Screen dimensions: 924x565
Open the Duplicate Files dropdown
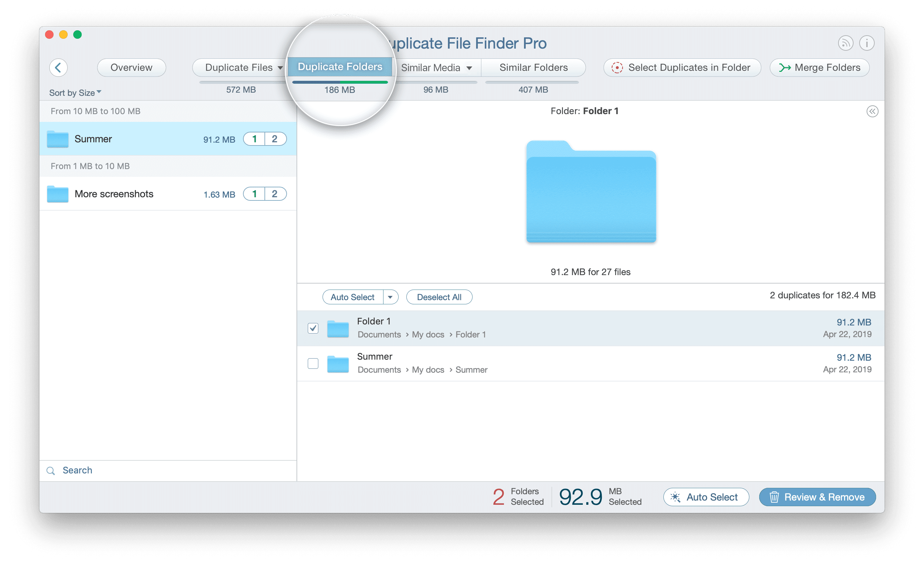click(x=280, y=68)
